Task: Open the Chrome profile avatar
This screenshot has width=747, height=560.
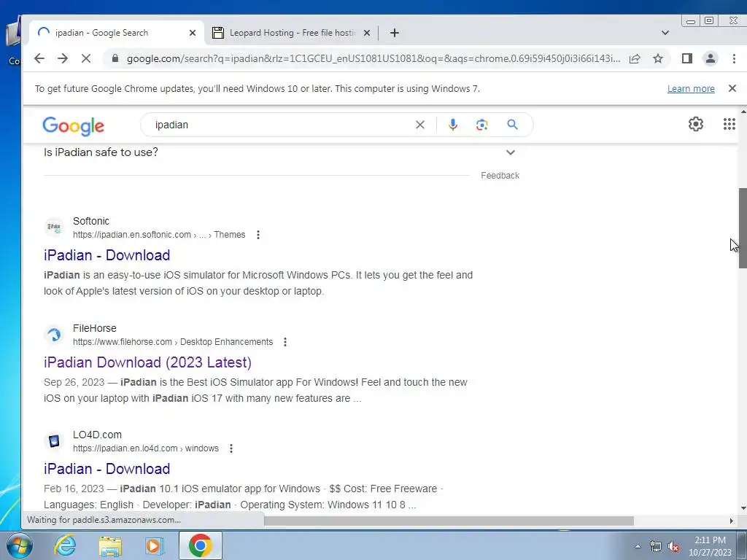Action: 711,58
